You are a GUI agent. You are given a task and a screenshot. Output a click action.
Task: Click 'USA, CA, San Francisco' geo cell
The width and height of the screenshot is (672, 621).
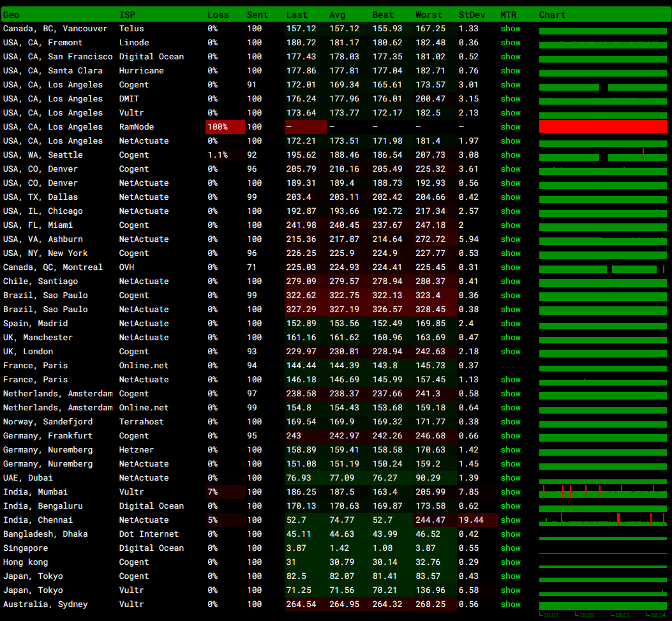coord(58,57)
